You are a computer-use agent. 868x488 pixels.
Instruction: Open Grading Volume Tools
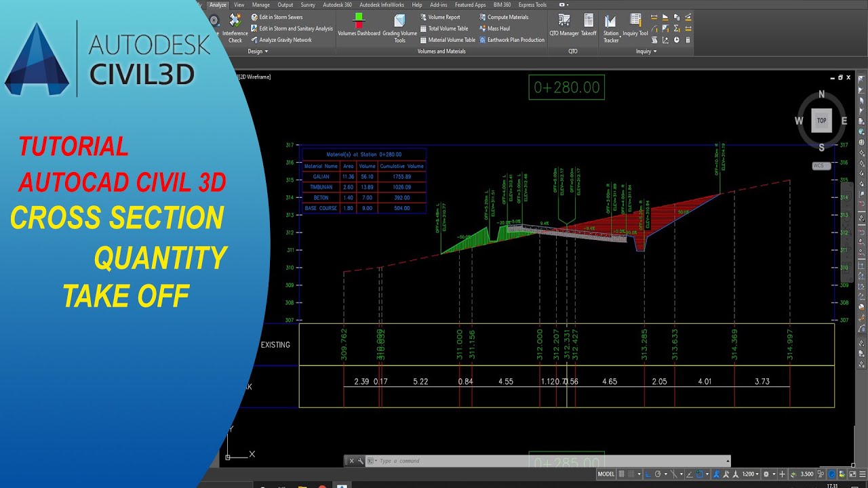[x=399, y=28]
